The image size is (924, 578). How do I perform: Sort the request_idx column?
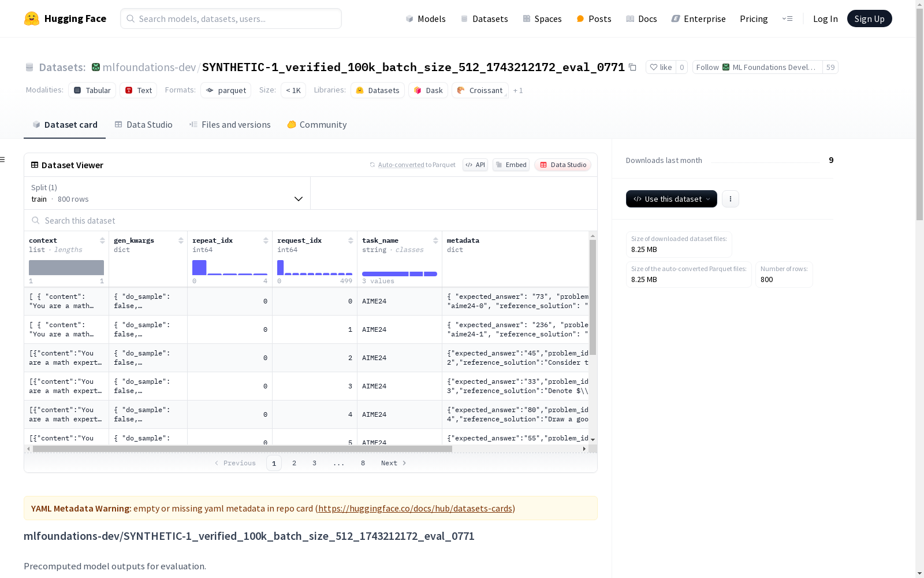tap(351, 240)
